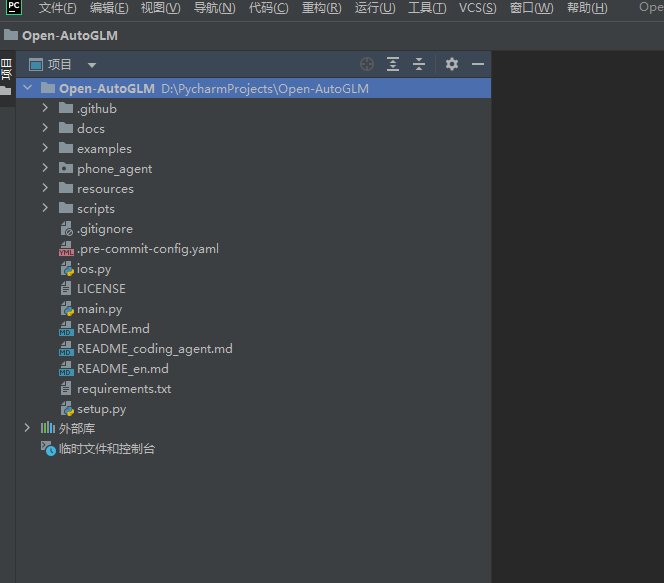
Task: Click the PyCharm logo icon
Action: (13, 8)
